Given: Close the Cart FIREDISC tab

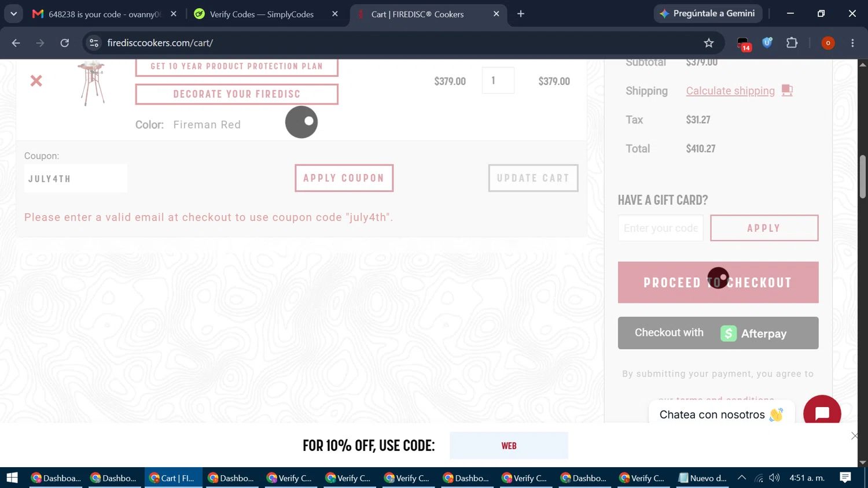Looking at the screenshot, I should (496, 14).
